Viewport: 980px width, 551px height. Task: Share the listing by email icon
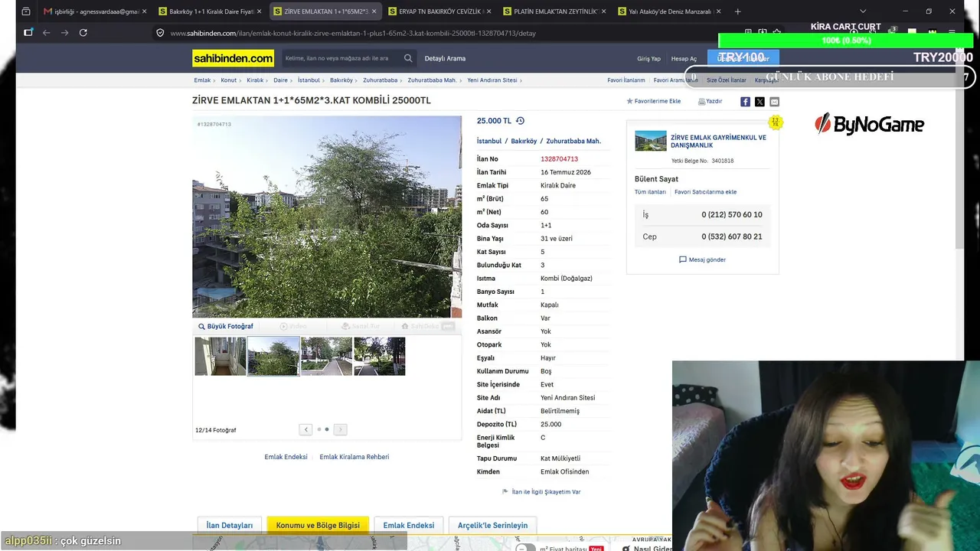[x=774, y=102]
